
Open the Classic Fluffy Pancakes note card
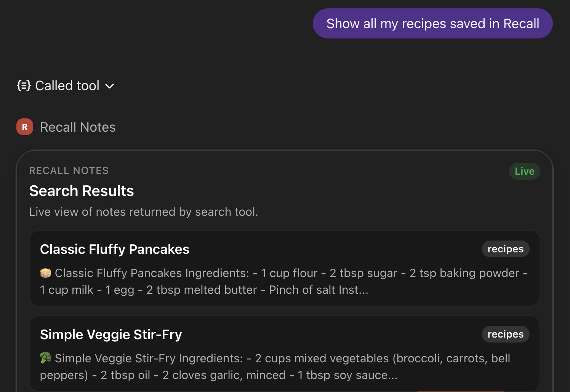pyautogui.click(x=285, y=268)
